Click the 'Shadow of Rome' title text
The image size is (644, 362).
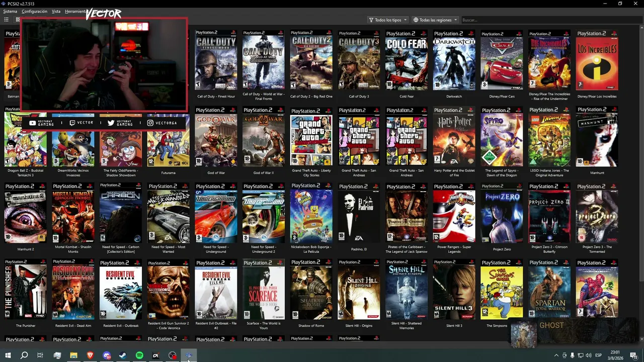pyautogui.click(x=311, y=326)
